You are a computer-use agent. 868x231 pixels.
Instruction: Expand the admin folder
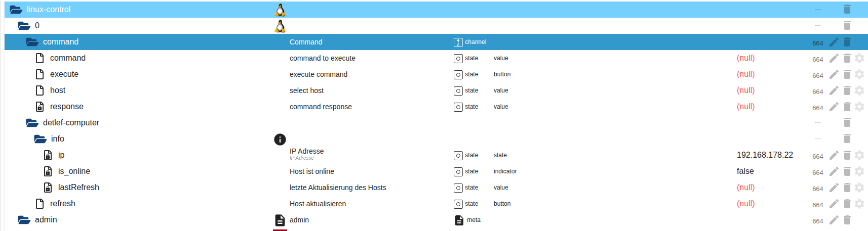pos(24,220)
